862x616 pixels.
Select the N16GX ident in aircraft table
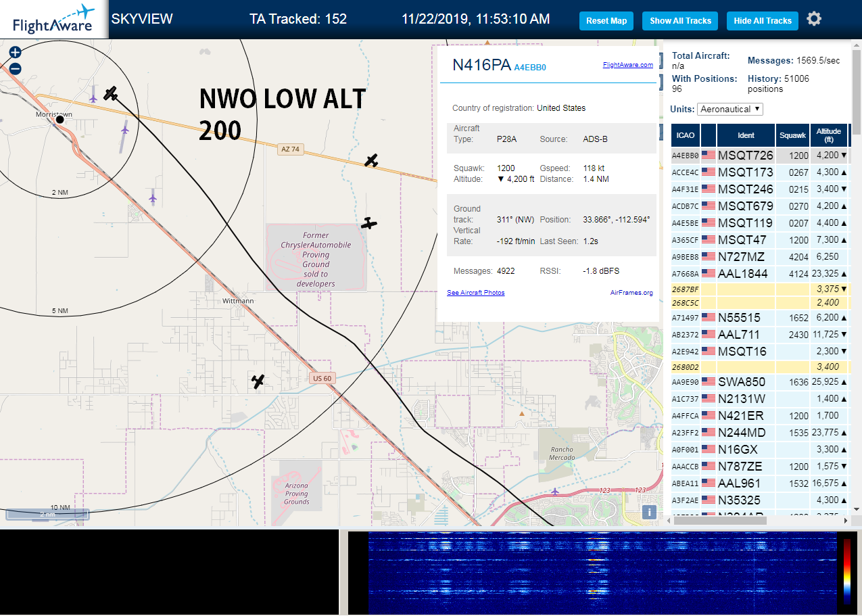[x=738, y=450]
